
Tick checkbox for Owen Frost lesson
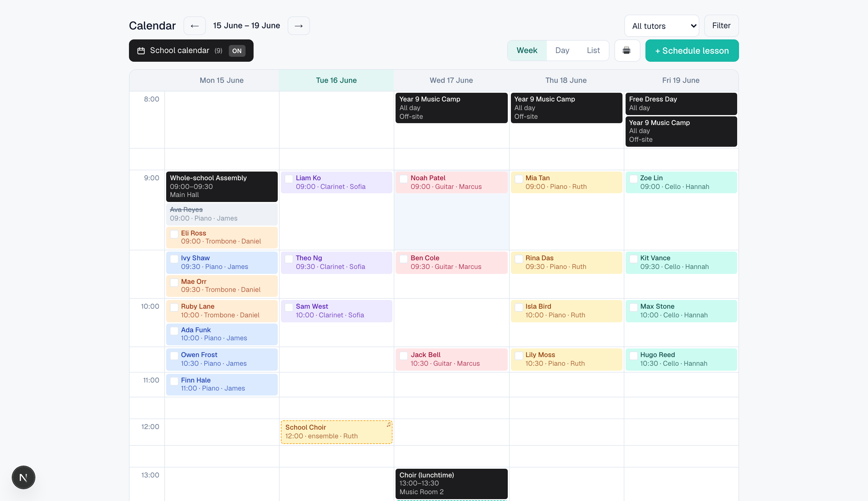174,356
